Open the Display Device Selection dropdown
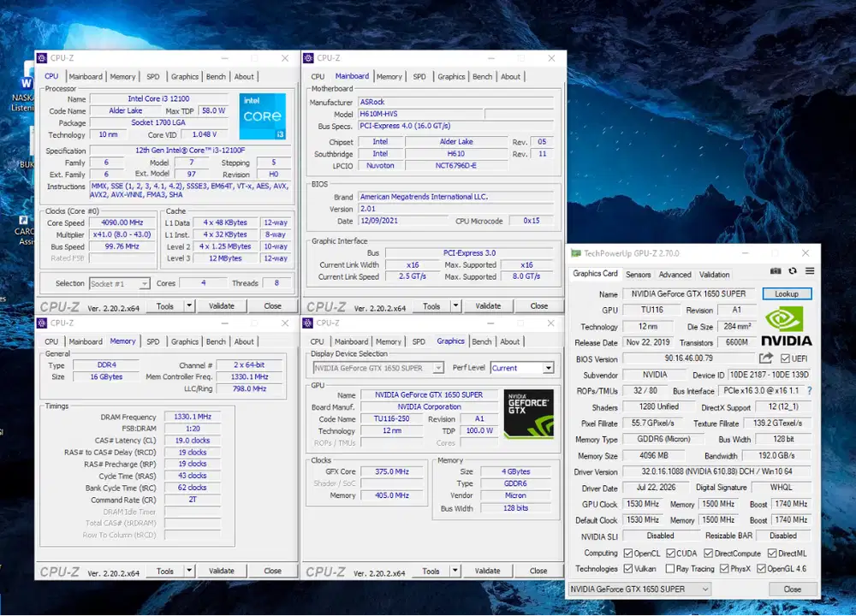Screen dimensions: 856x616 [x=377, y=368]
